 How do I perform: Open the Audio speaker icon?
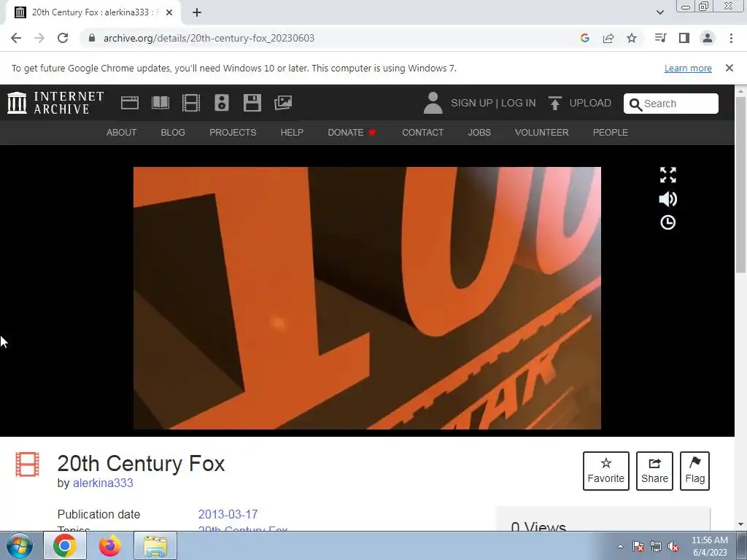point(222,103)
